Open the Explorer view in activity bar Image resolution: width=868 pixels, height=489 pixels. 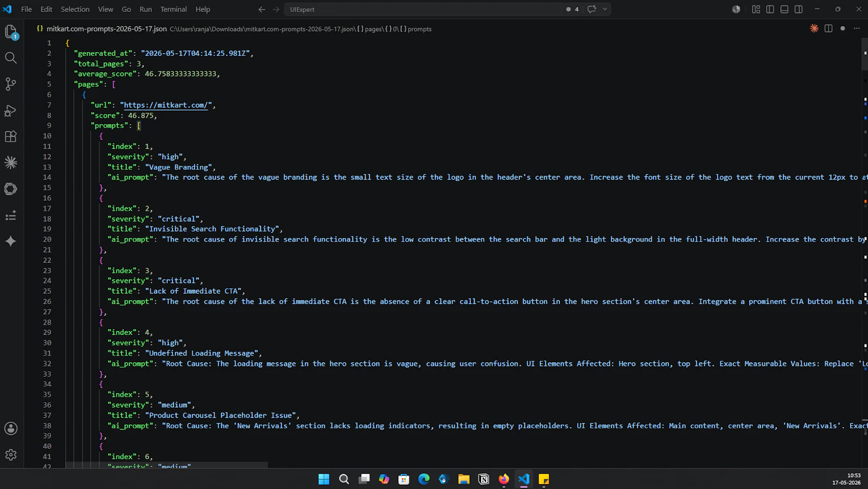tap(11, 32)
